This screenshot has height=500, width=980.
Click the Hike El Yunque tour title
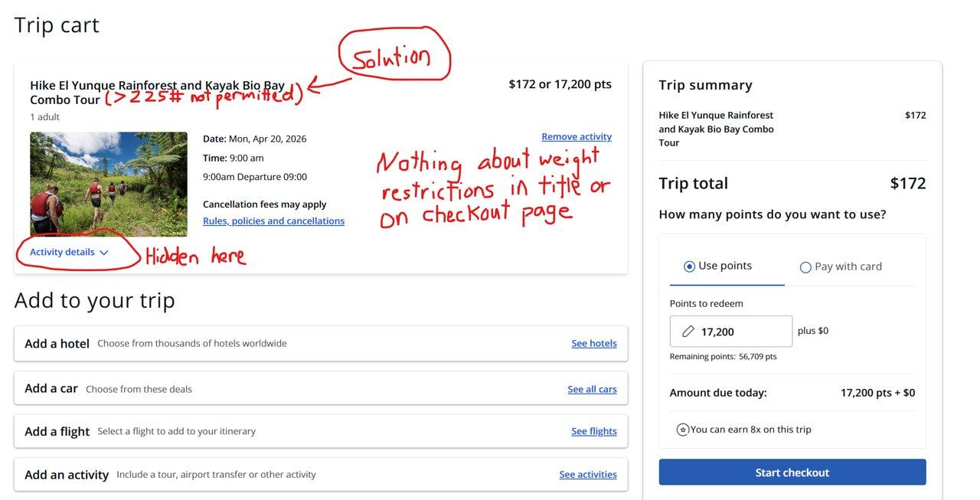click(157, 93)
